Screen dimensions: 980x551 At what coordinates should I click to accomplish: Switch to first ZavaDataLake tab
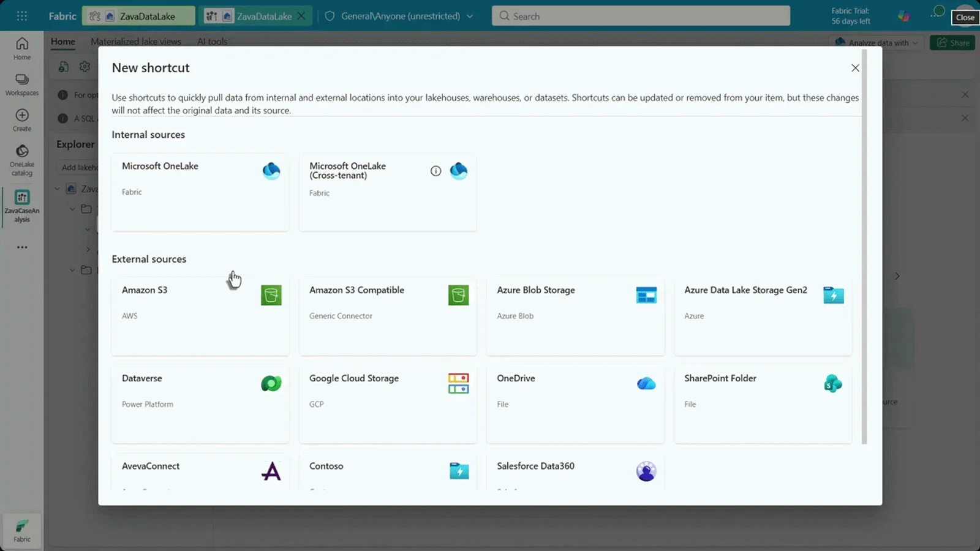point(139,16)
